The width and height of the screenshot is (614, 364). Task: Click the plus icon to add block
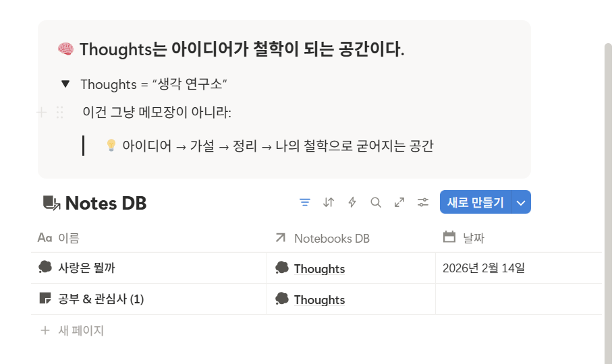point(41,113)
